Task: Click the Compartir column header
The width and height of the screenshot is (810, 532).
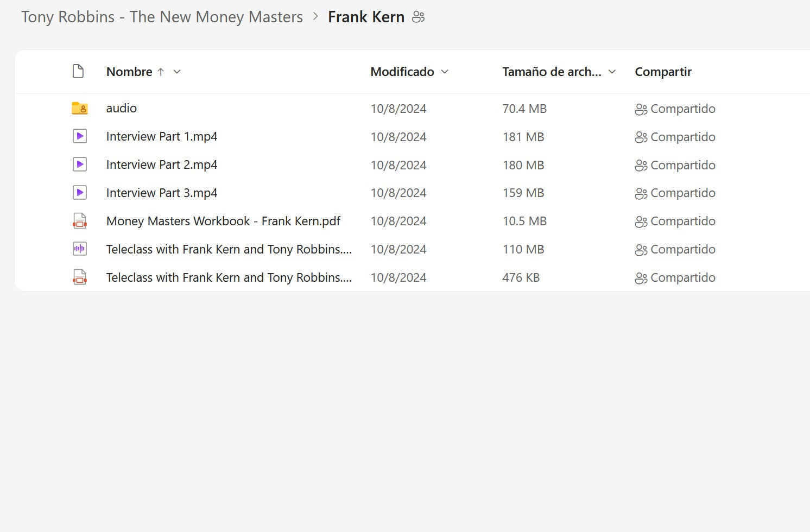Action: click(x=663, y=72)
